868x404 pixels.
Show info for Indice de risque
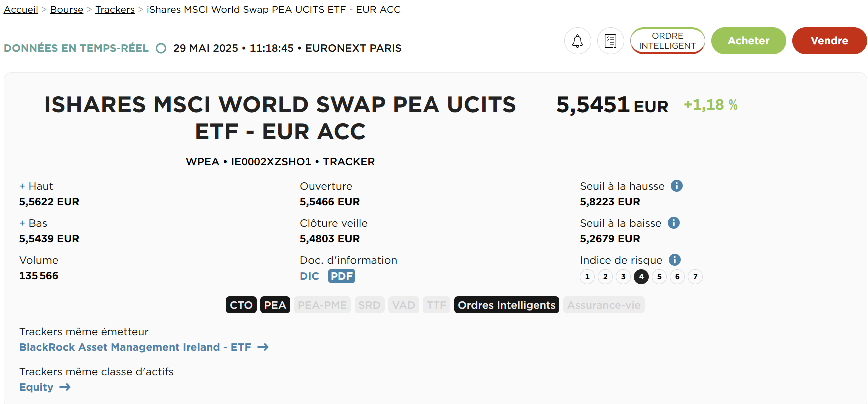click(x=675, y=260)
